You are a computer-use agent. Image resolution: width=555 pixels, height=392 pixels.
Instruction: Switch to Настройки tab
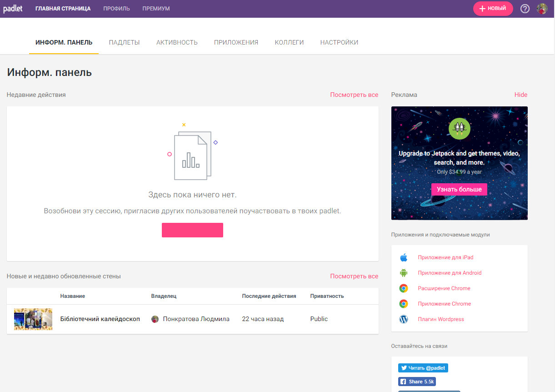[x=339, y=42]
